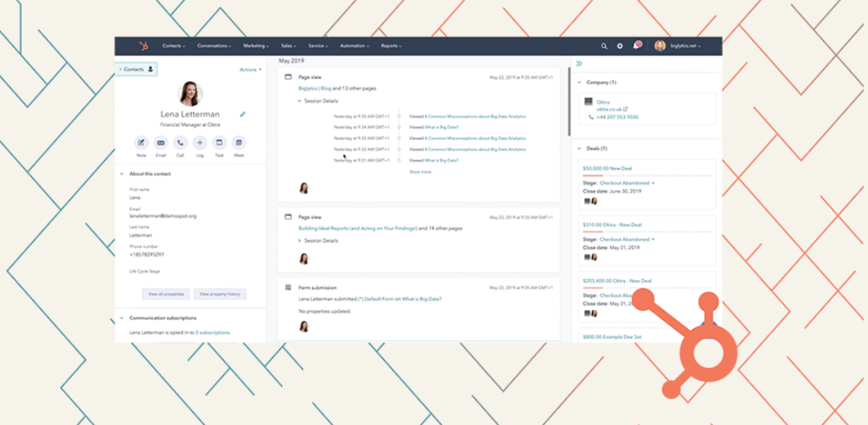Image resolution: width=868 pixels, height=425 pixels.
Task: Click the +44 207 553 9500 phone link
Action: pyautogui.click(x=617, y=117)
